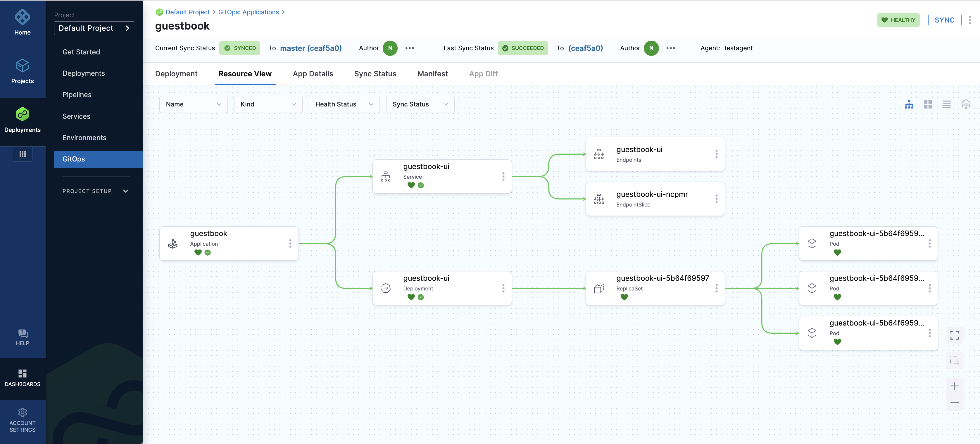This screenshot has height=444, width=980.
Task: Click the SYNC button
Action: (944, 20)
